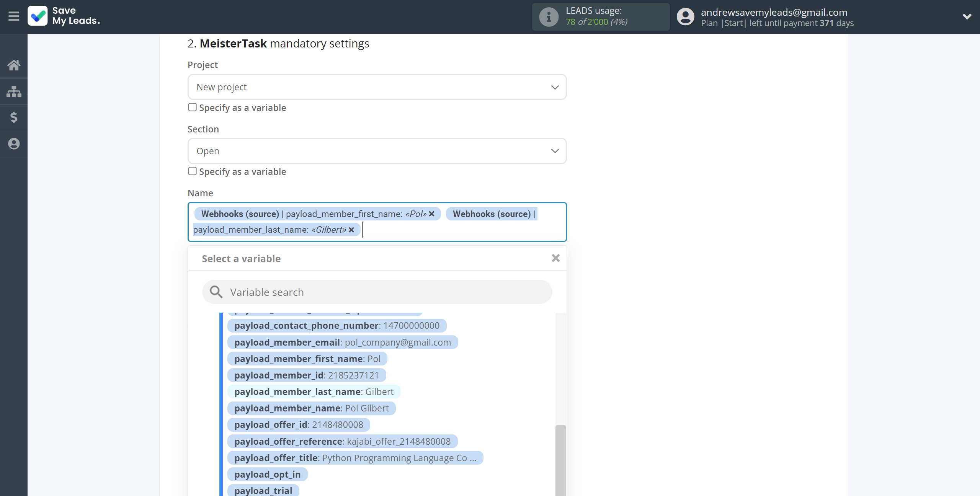This screenshot has height=496, width=980.
Task: Go to Home via sidebar icon
Action: (x=14, y=65)
